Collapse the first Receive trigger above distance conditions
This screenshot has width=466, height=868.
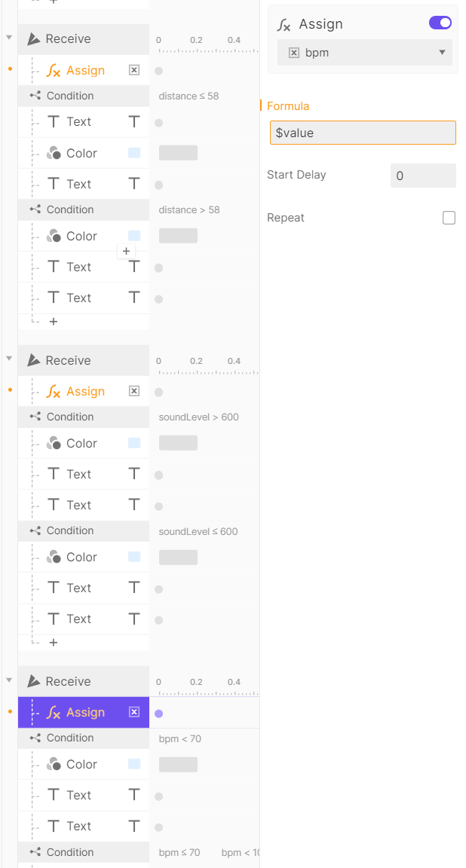9,38
